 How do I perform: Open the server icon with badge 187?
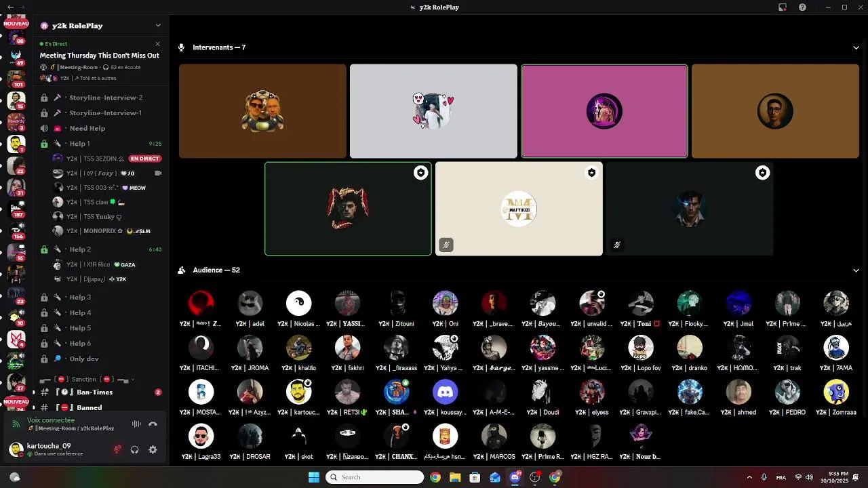16,208
